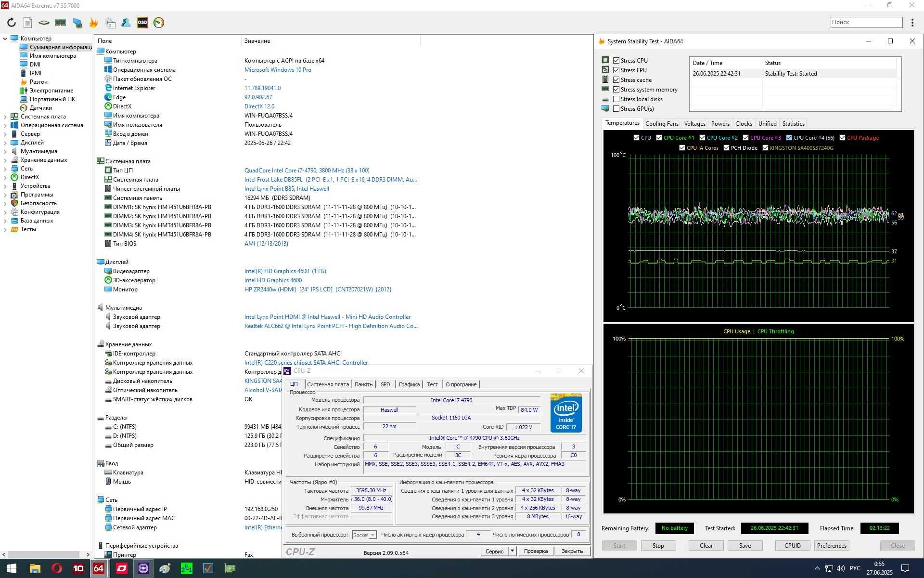Enable the Stress GPU(s) checkbox

click(x=616, y=108)
